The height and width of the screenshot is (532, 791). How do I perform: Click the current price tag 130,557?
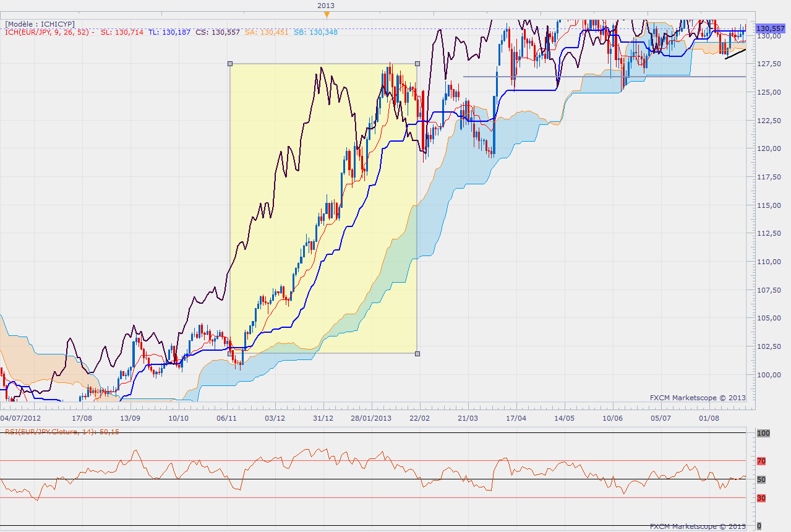771,28
